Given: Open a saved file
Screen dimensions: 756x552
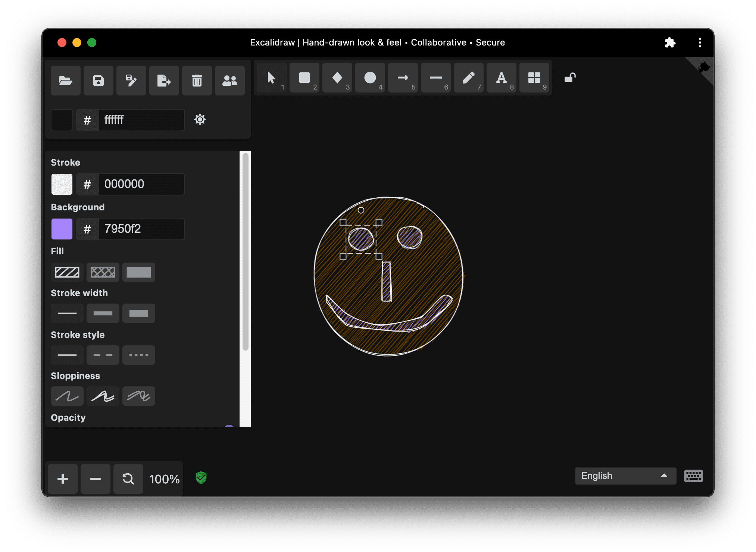Looking at the screenshot, I should (66, 80).
